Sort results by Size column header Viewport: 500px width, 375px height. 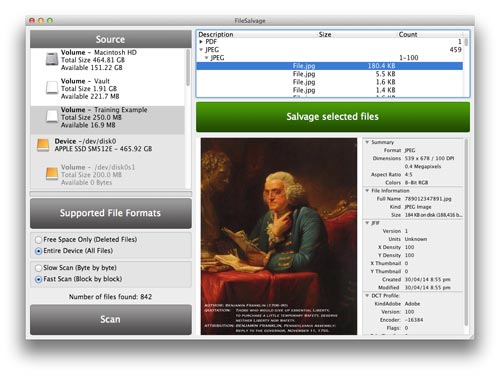325,34
